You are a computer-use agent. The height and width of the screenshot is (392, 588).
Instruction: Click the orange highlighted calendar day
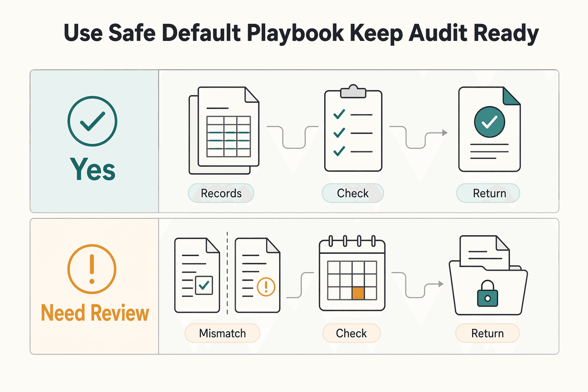tap(358, 293)
